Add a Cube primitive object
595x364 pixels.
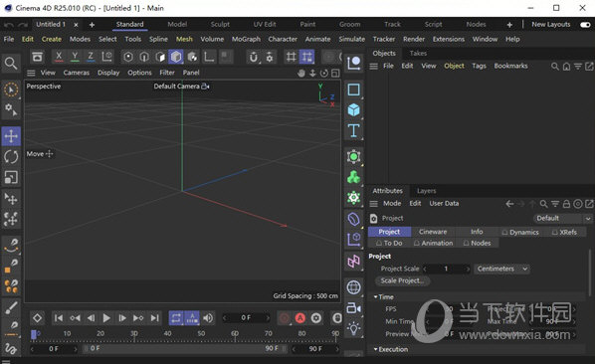[353, 110]
